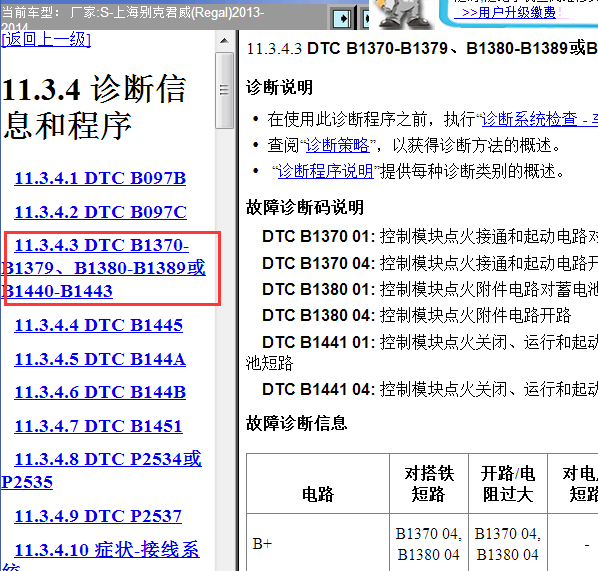Open 11.3.4.1 DTC B097B

pyautogui.click(x=100, y=178)
